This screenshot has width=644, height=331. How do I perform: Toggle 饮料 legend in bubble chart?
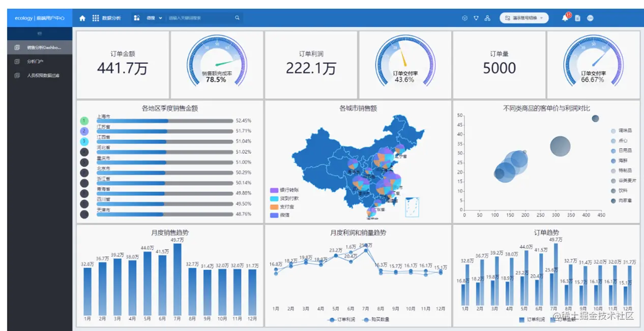click(x=619, y=190)
